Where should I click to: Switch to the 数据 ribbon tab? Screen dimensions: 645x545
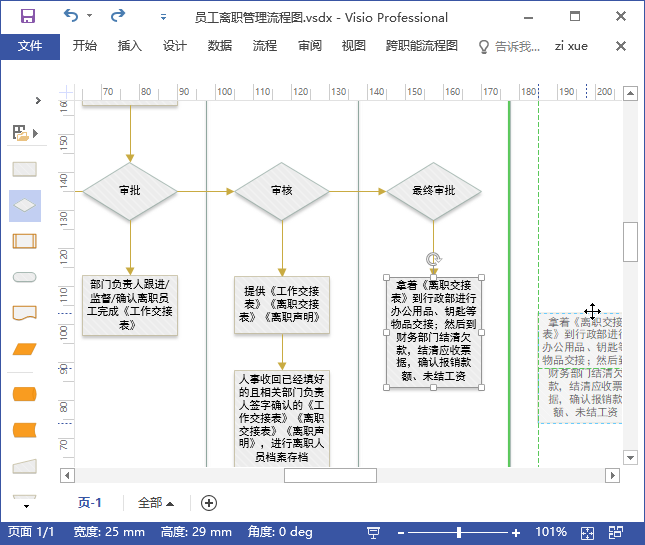coord(220,46)
